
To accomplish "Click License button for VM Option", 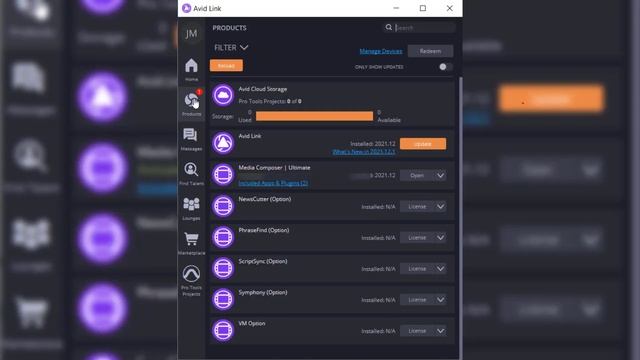I will 417,331.
